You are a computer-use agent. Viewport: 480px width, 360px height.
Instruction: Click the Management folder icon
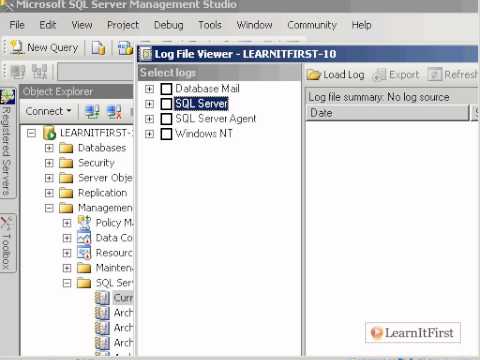66,208
